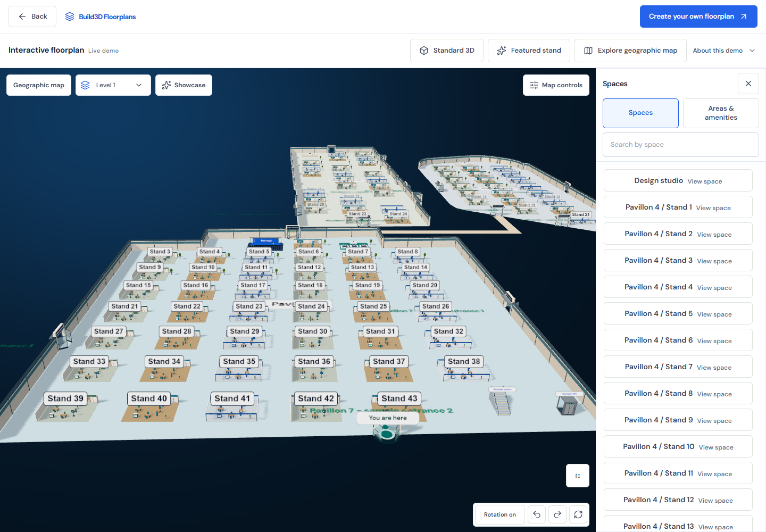Select Stand 41 label on map

point(232,398)
